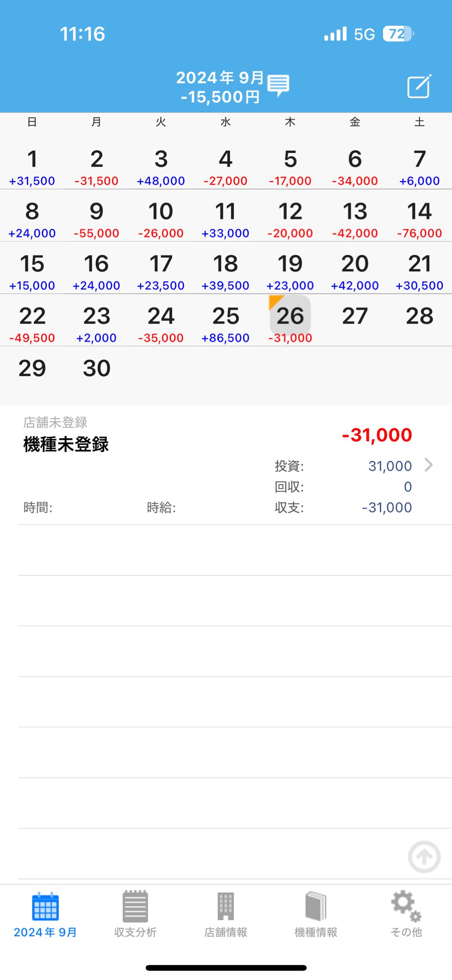
Task: Tap the scroll-to-top arrow button
Action: point(424,857)
